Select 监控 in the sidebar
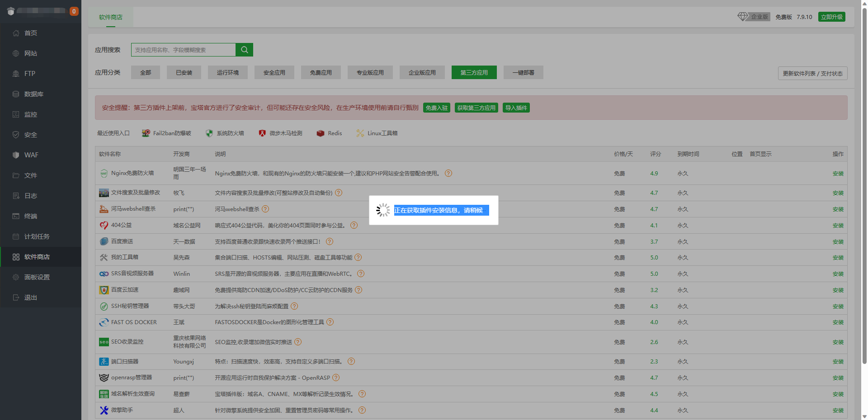This screenshot has height=420, width=868. 41,114
